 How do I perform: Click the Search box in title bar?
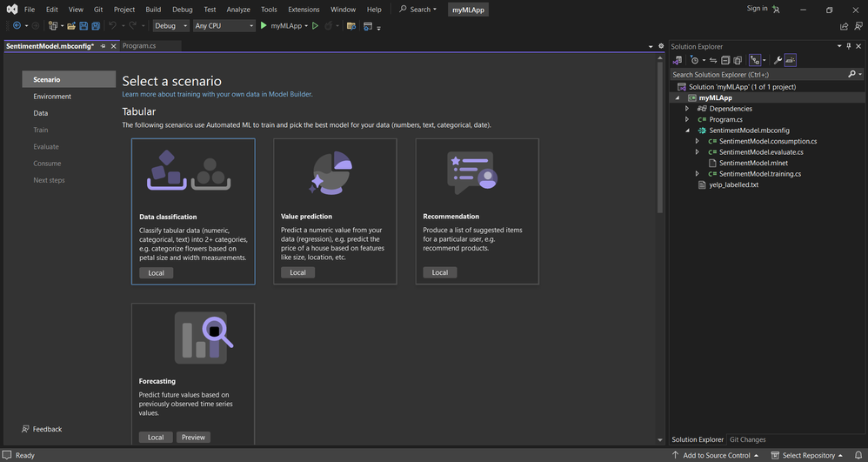point(418,10)
